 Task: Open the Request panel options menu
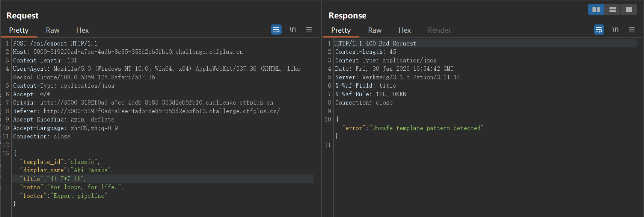[309, 30]
